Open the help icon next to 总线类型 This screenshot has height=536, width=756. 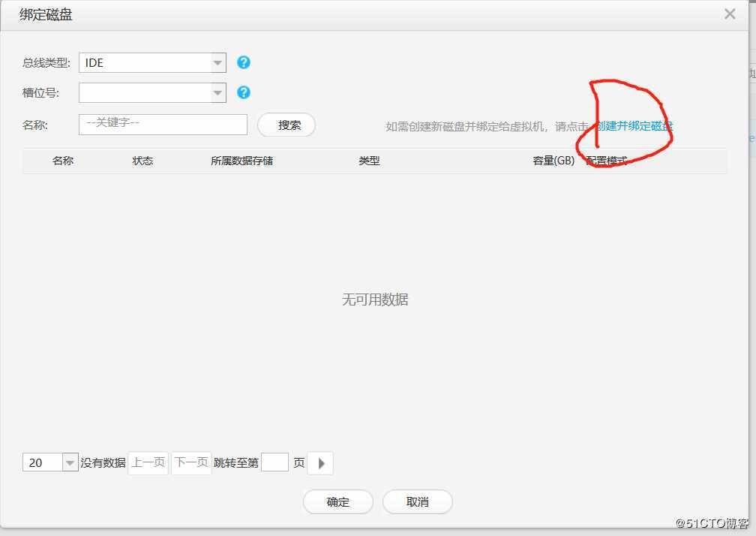(x=244, y=62)
